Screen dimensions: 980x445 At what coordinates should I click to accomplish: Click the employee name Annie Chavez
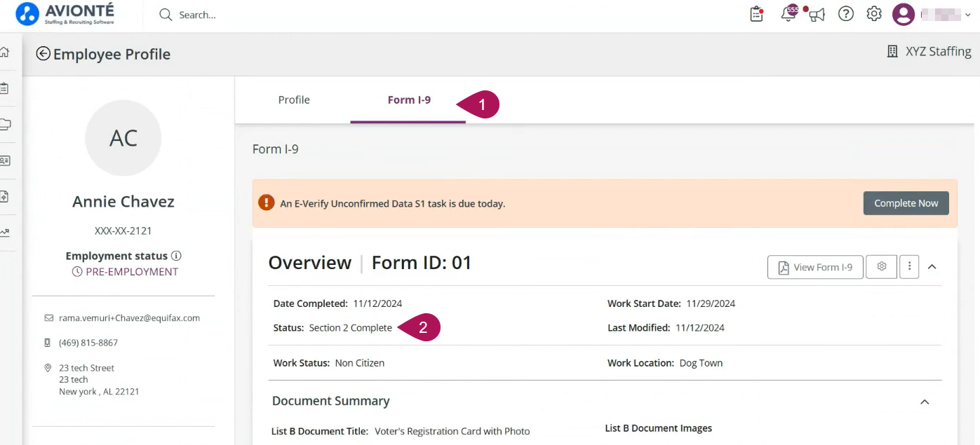click(123, 202)
